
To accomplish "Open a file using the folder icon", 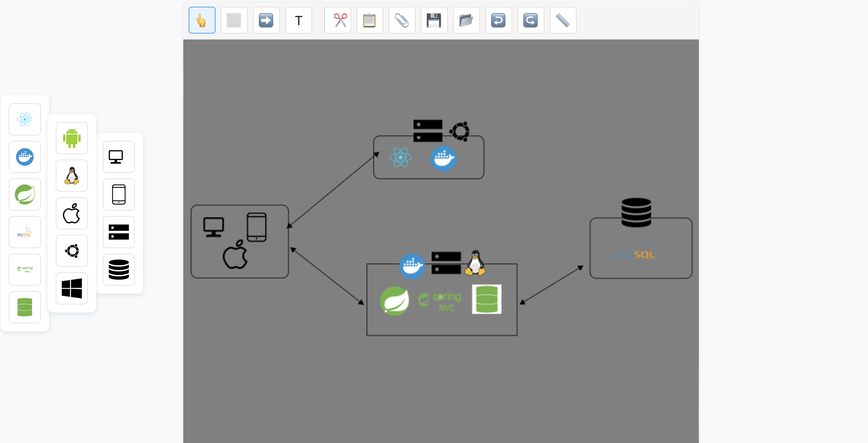I will (x=466, y=20).
